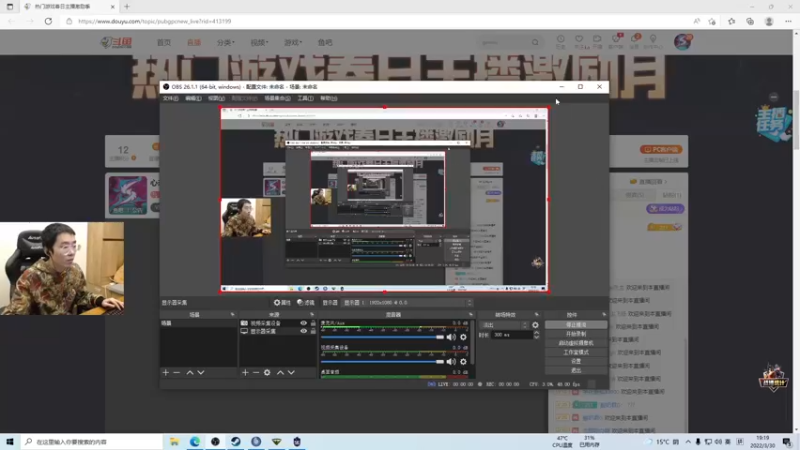Enable Studio Mode from Controls
The image size is (800, 450).
click(576, 353)
